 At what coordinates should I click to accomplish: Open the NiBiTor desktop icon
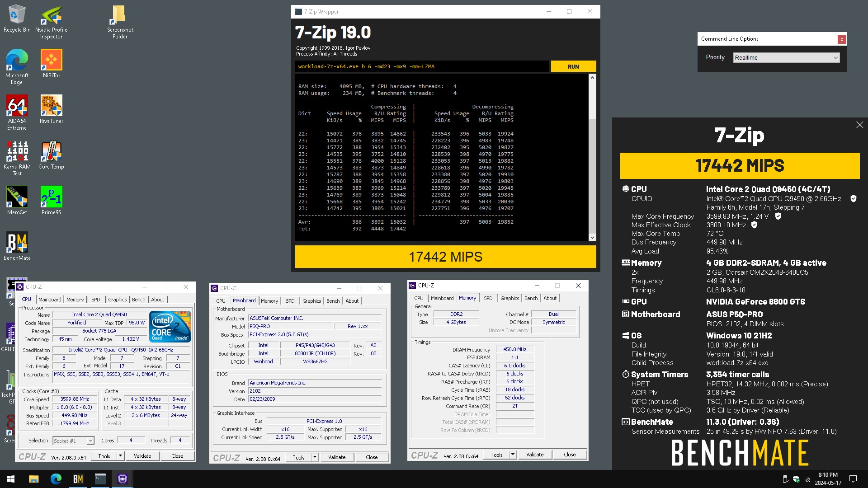tap(51, 64)
